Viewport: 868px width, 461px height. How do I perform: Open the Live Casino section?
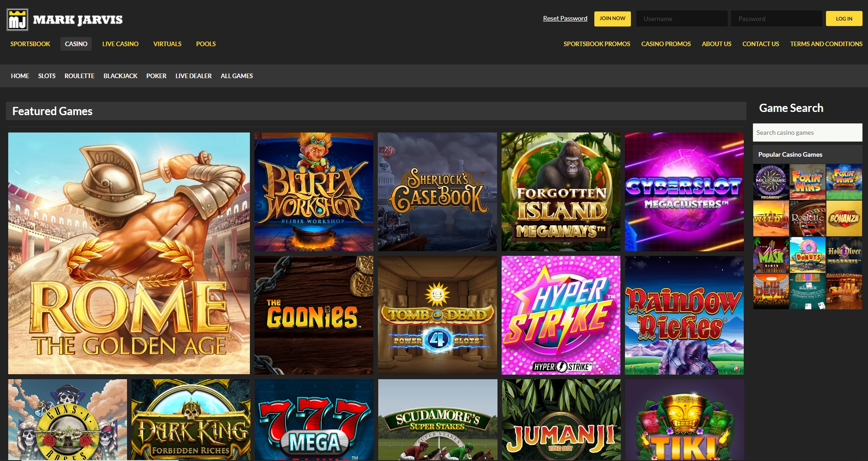pyautogui.click(x=120, y=44)
